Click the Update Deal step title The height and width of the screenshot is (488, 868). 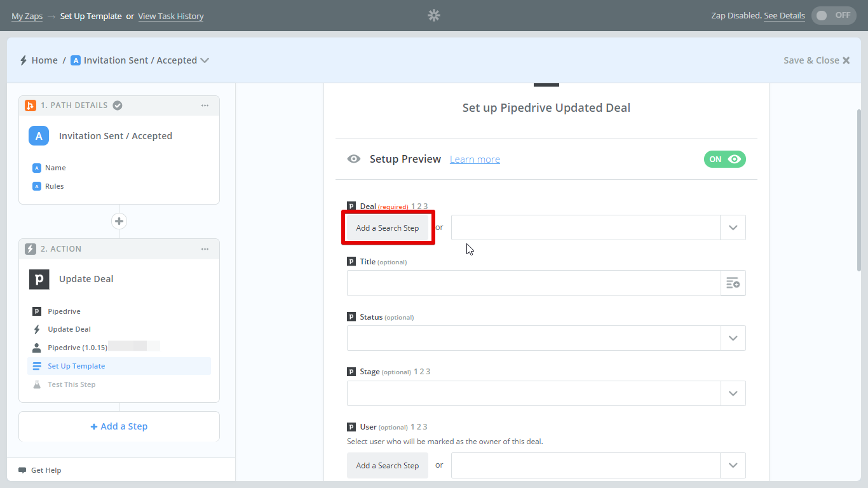coord(86,279)
